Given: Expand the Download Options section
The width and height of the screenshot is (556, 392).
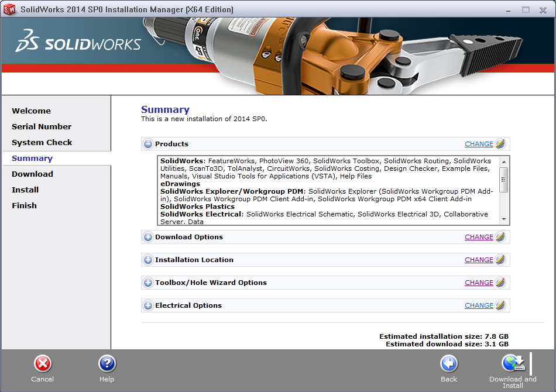Looking at the screenshot, I should tap(148, 237).
